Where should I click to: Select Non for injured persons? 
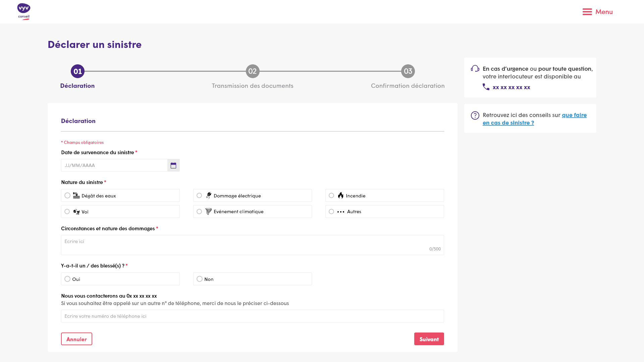click(200, 279)
